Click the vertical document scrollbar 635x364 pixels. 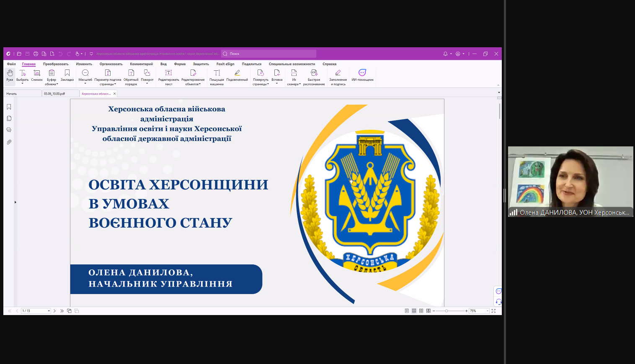(x=499, y=111)
